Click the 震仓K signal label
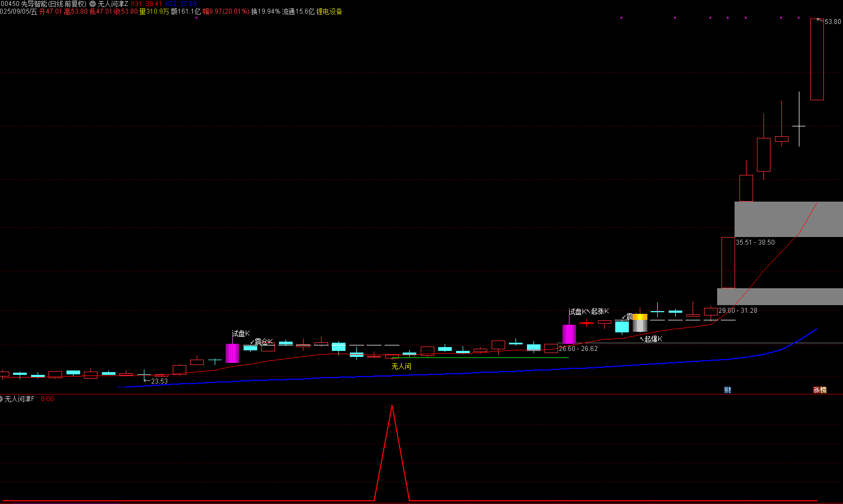 [264, 342]
